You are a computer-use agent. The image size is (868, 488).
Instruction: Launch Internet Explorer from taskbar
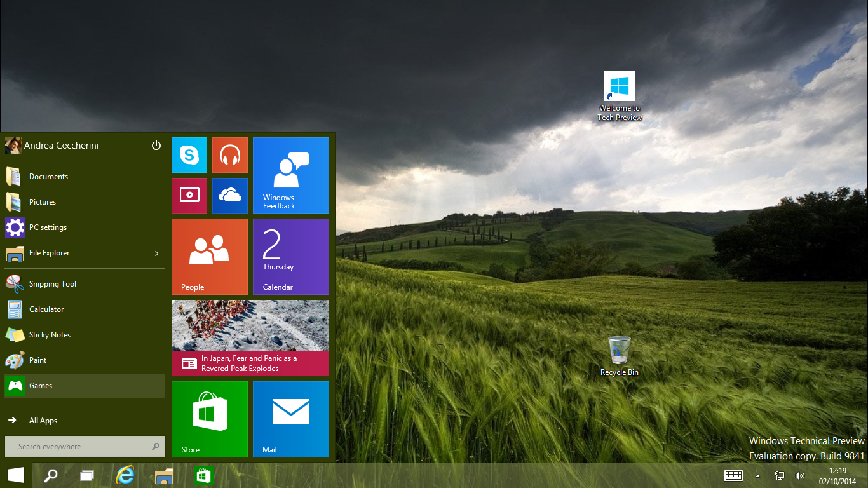pos(125,475)
